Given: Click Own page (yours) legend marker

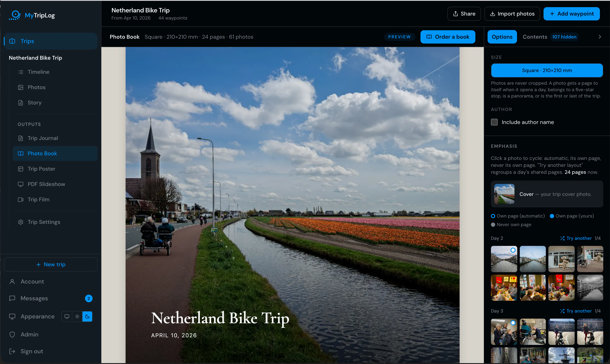Looking at the screenshot, I should click(x=552, y=216).
